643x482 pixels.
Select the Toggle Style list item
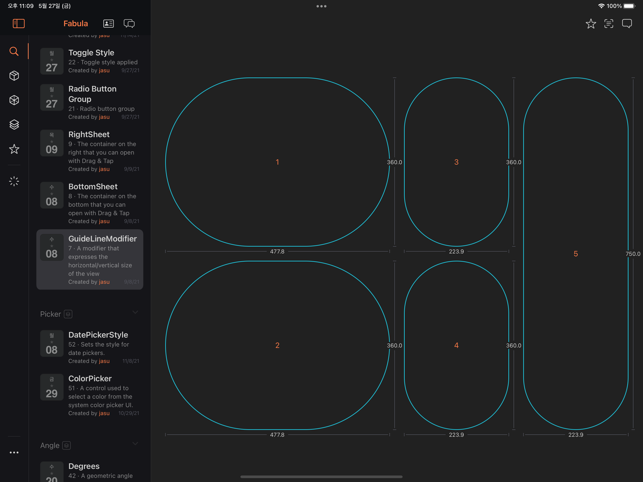90,61
